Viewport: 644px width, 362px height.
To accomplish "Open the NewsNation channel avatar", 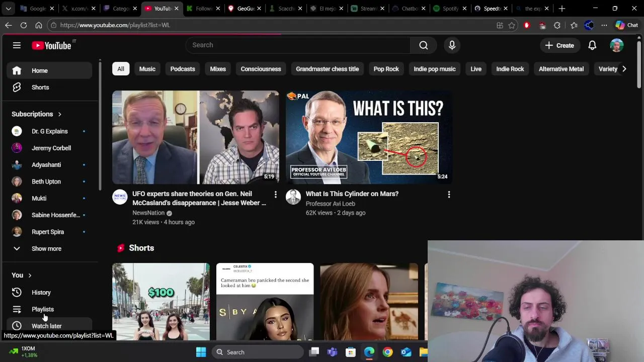I will pos(120,197).
